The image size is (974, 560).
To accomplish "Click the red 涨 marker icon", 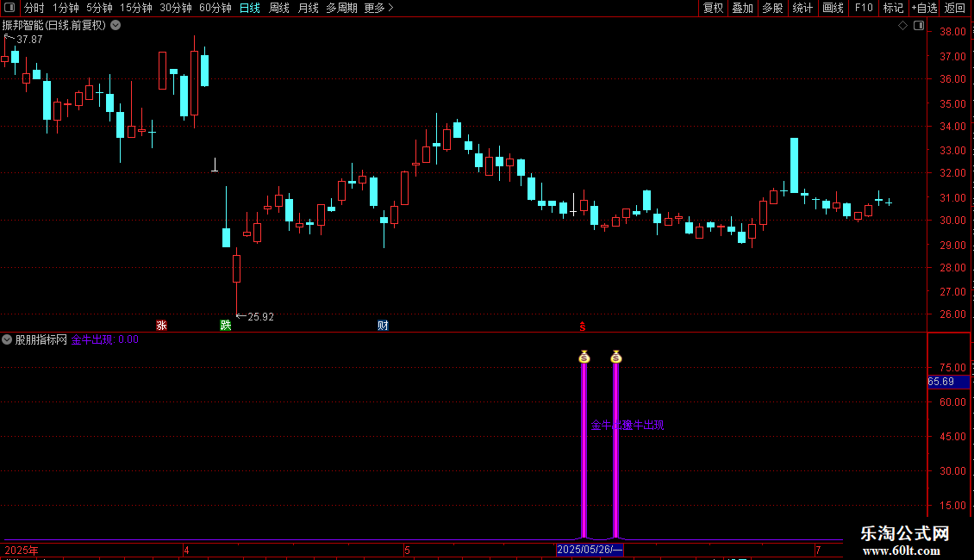I will point(161,326).
